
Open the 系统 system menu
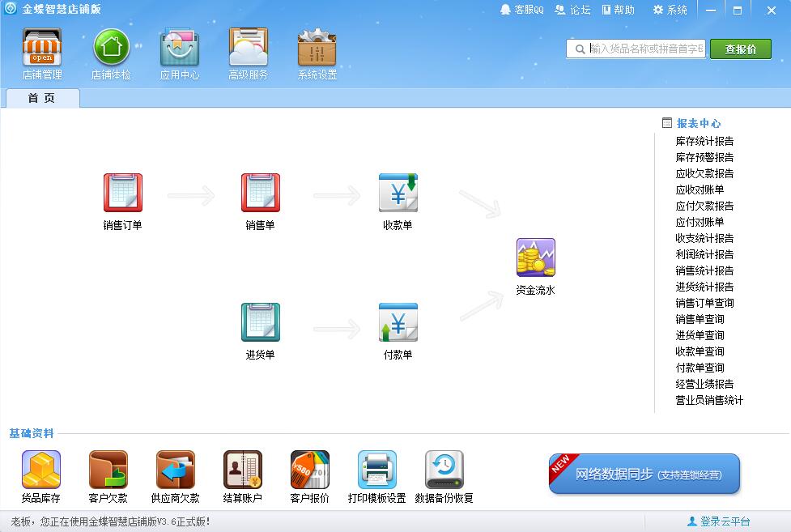pyautogui.click(x=670, y=10)
